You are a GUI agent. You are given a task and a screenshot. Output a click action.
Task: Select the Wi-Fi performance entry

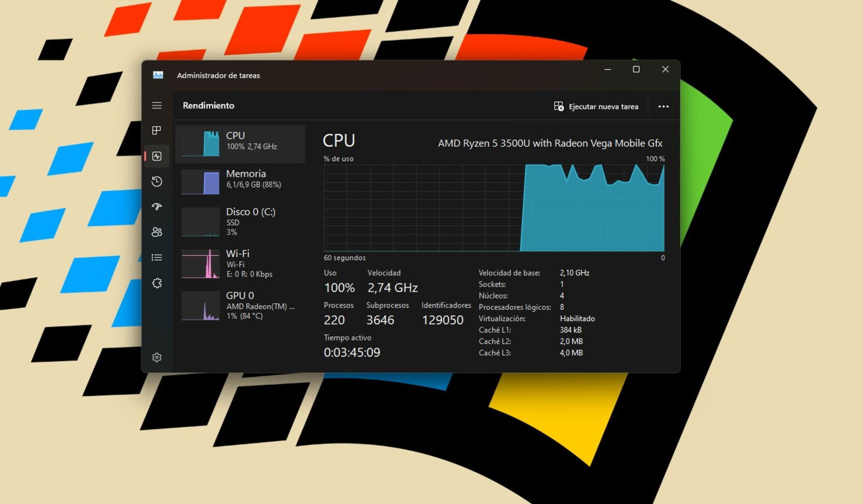pyautogui.click(x=240, y=264)
